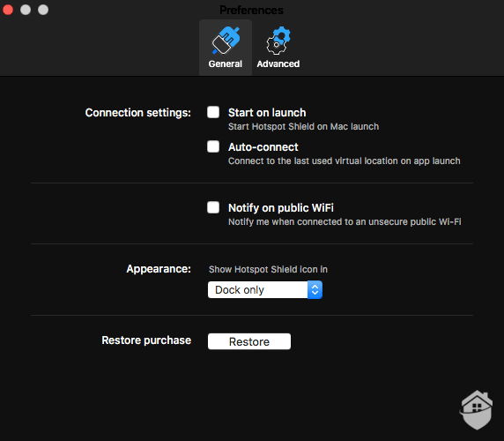
Task: Click the 'Start on launch' label text
Action: [267, 113]
